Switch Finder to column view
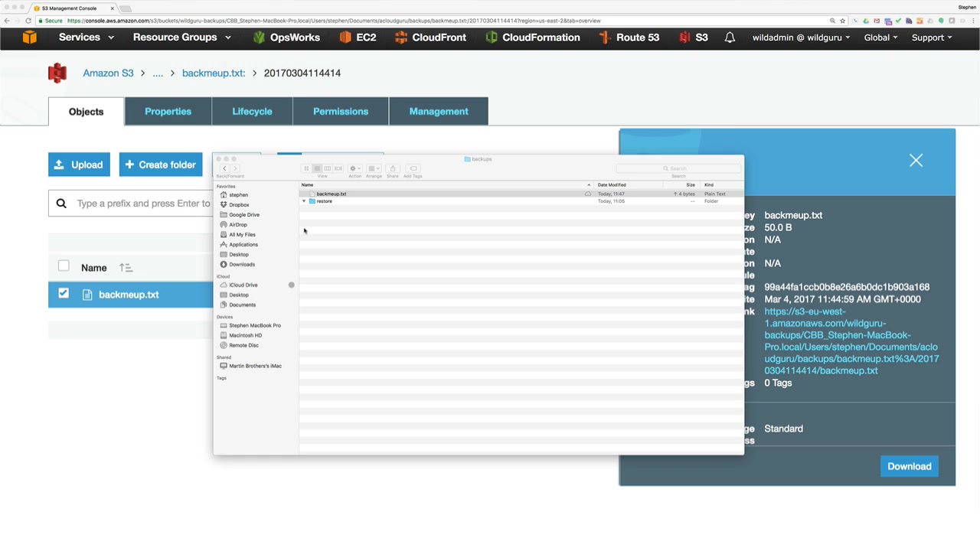The height and width of the screenshot is (551, 980). click(x=328, y=168)
